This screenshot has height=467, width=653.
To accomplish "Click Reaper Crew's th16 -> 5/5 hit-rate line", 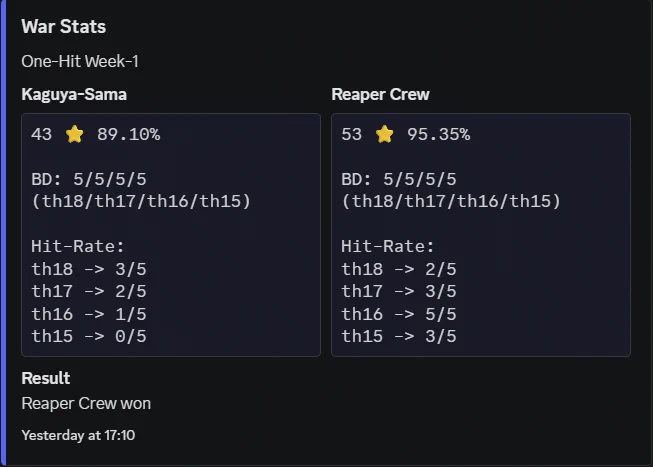I will coord(399,314).
